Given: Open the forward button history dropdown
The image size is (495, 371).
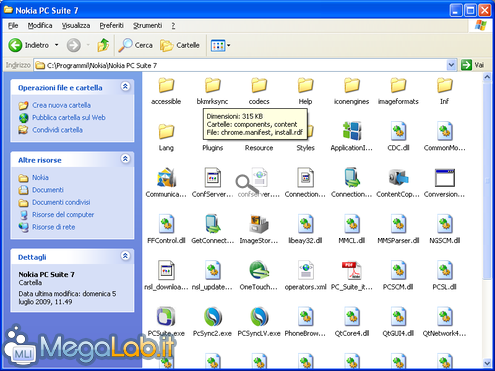Looking at the screenshot, I should (88, 45).
